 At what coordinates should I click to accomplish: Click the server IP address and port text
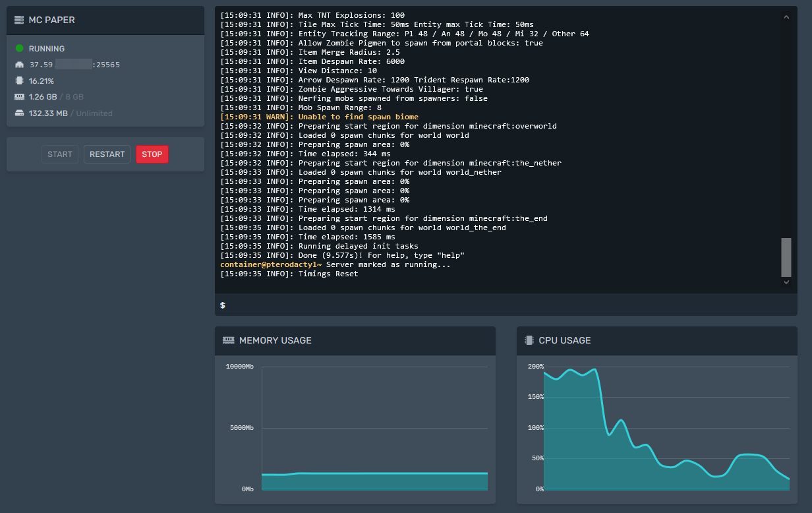74,65
